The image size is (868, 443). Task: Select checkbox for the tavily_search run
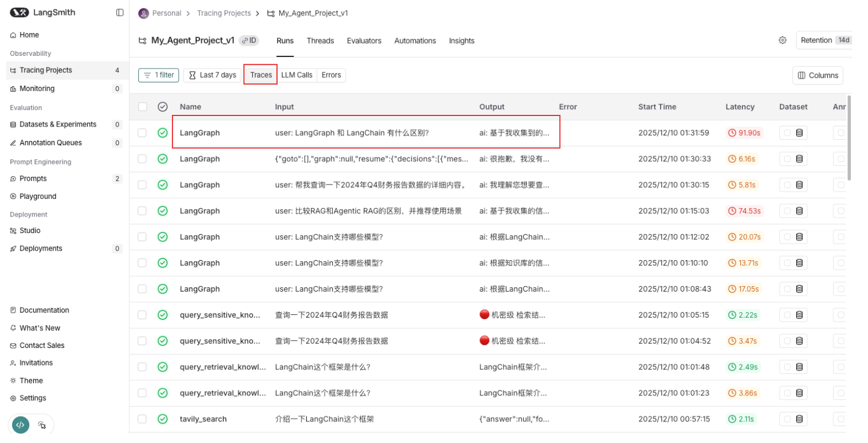[143, 419]
